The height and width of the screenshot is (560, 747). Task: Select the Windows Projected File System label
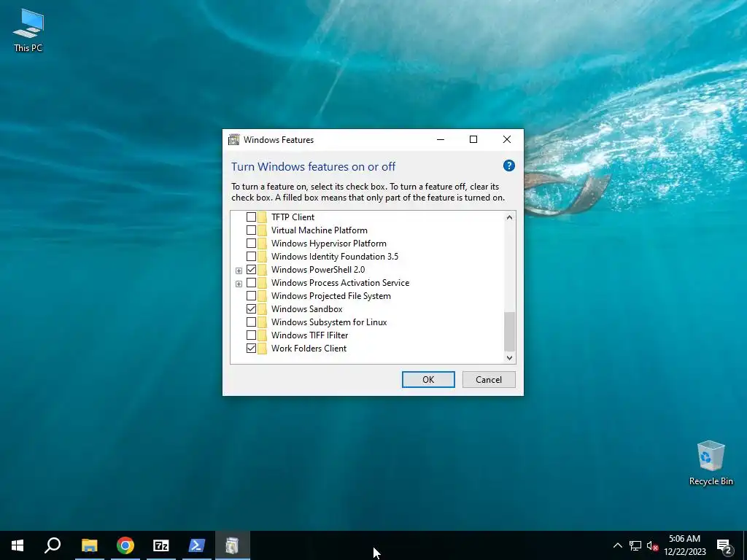coord(331,296)
